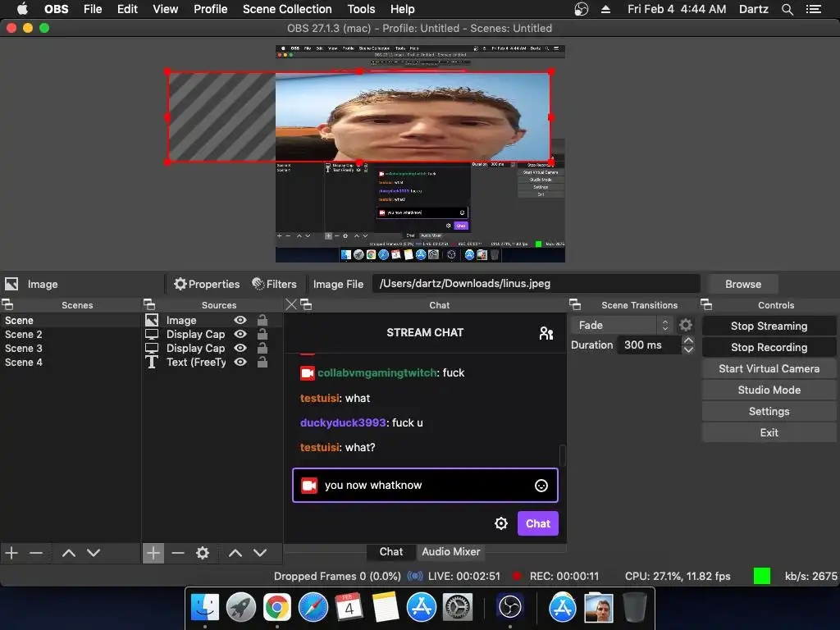Move the selected scene up

[69, 552]
